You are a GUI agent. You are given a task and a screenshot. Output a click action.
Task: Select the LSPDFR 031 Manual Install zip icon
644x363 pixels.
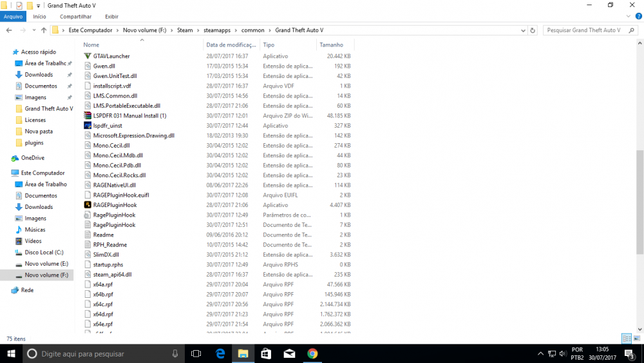(88, 115)
